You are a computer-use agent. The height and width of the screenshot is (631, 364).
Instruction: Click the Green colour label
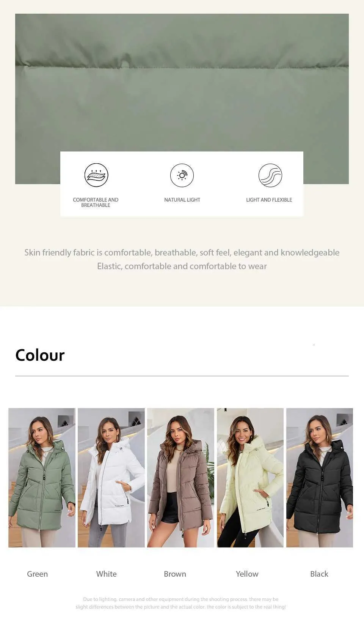point(37,574)
